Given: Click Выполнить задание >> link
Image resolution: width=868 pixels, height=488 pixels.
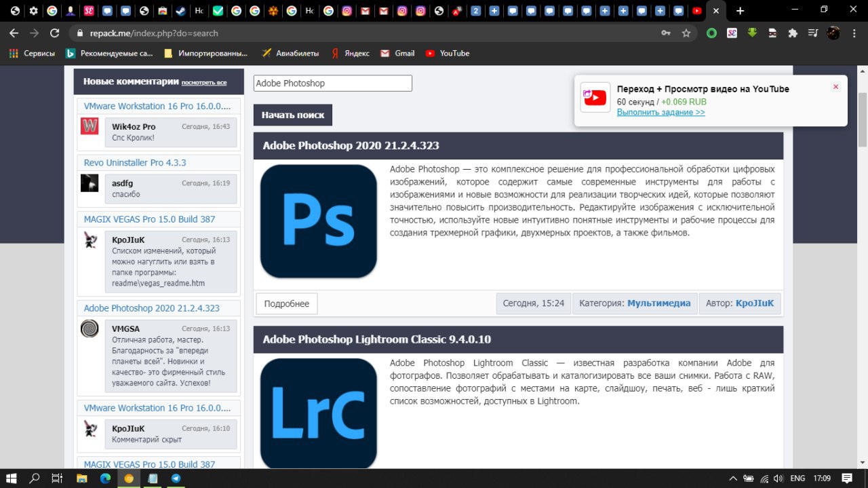Looking at the screenshot, I should pos(660,113).
